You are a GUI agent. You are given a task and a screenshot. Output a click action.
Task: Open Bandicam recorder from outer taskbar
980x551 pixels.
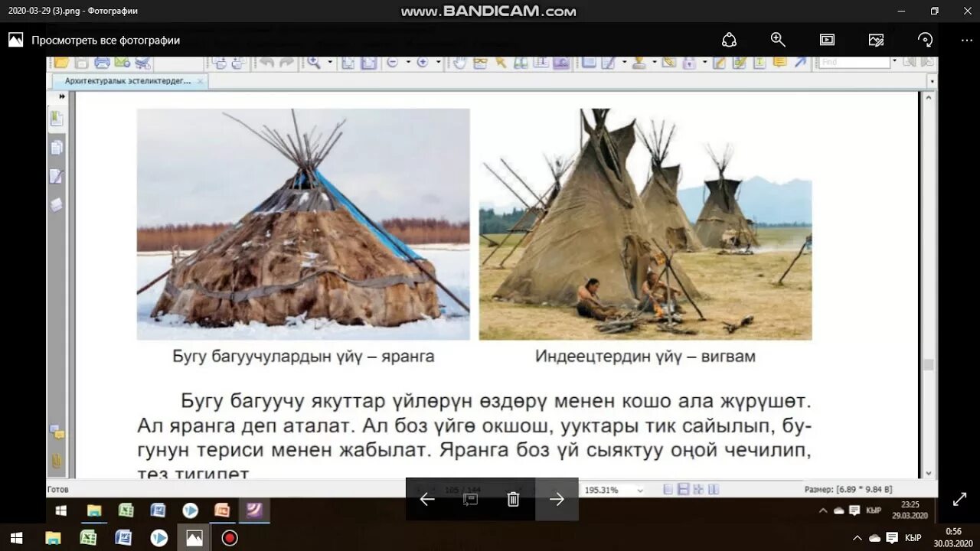point(230,537)
